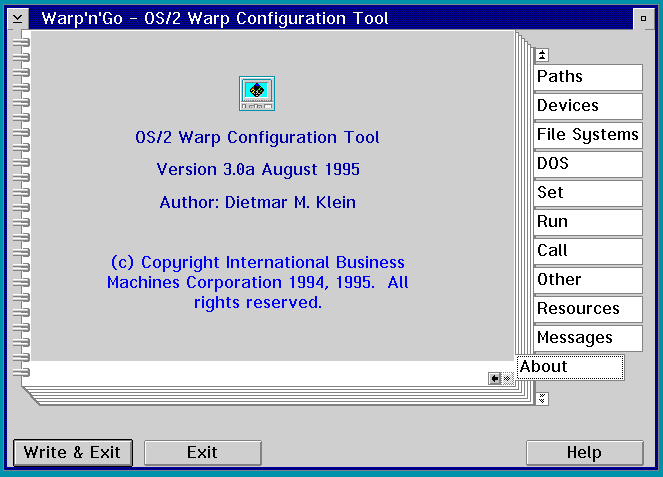Go to the Set tab
The height and width of the screenshot is (477, 663).
coord(588,193)
